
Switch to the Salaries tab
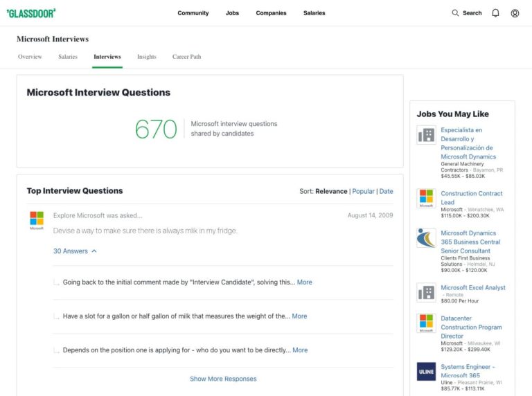point(68,57)
